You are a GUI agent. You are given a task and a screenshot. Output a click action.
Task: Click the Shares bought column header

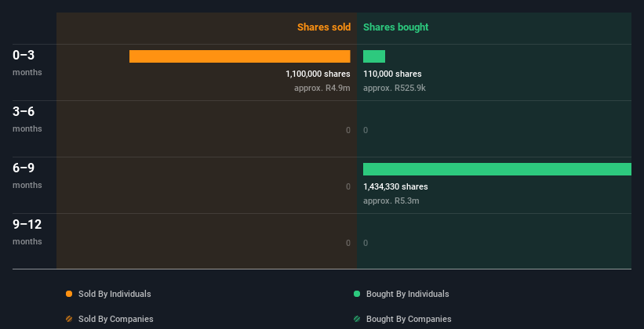pos(395,27)
